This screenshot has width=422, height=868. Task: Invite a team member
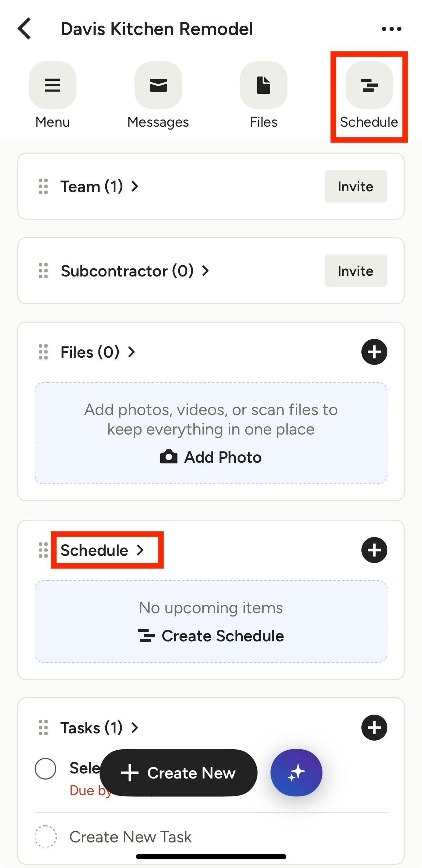356,187
